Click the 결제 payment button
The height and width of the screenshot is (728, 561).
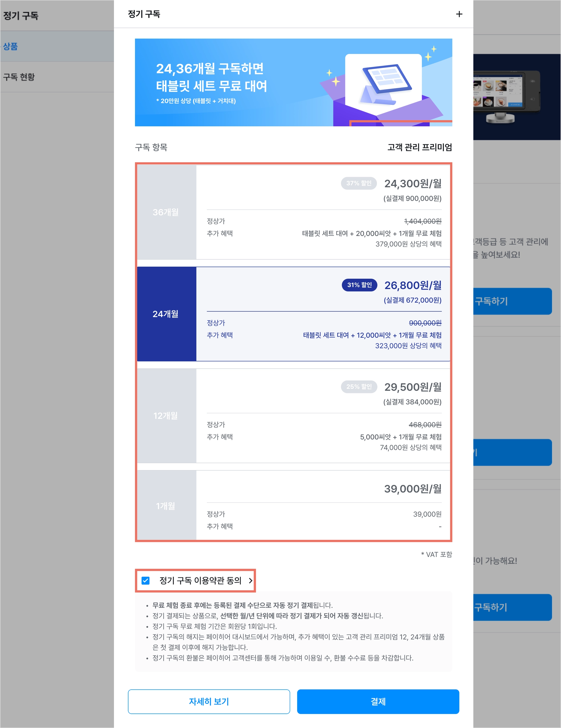(378, 701)
